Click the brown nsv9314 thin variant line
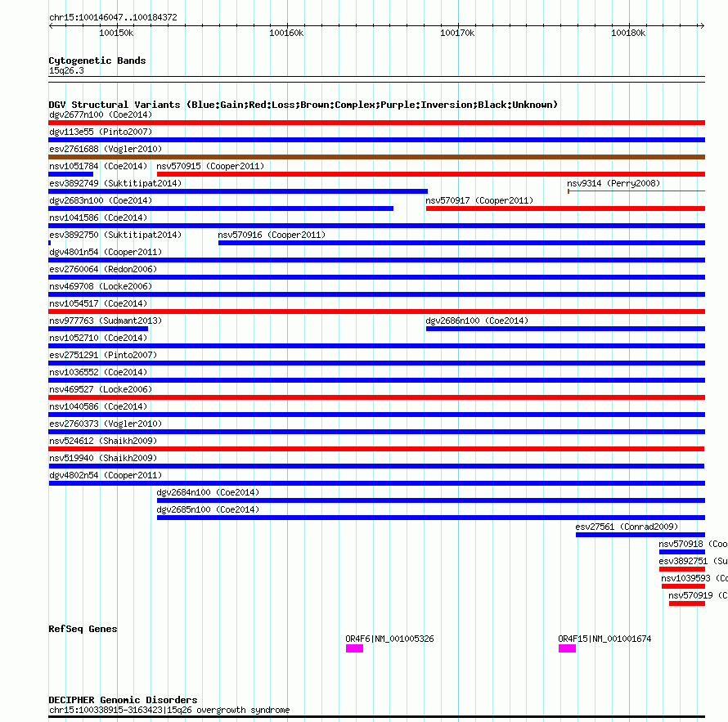 [x=636, y=191]
